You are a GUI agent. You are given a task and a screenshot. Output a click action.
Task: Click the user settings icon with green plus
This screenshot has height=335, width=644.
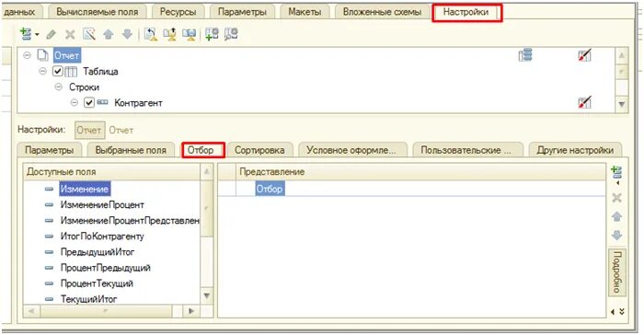click(212, 34)
